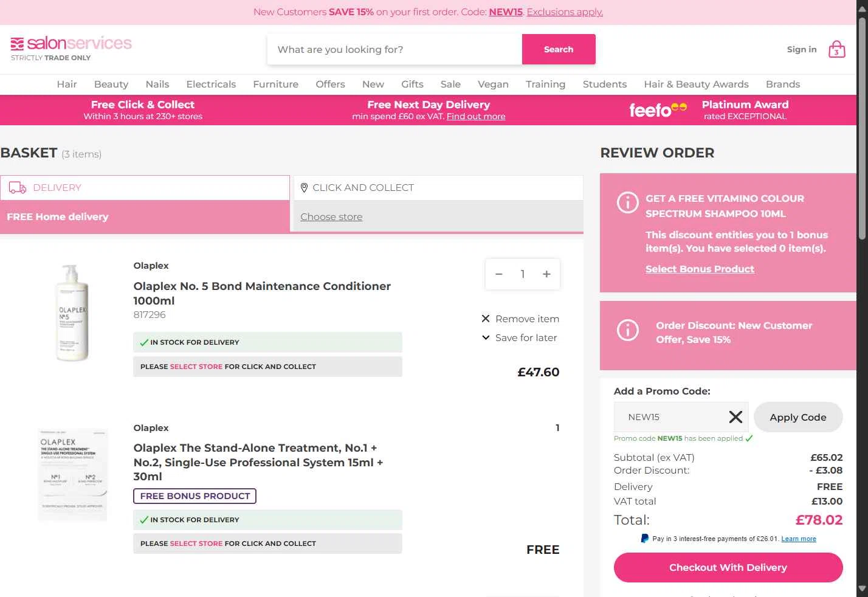Image resolution: width=868 pixels, height=597 pixels.
Task: Click Free Click & Collect banner
Action: coord(143,110)
